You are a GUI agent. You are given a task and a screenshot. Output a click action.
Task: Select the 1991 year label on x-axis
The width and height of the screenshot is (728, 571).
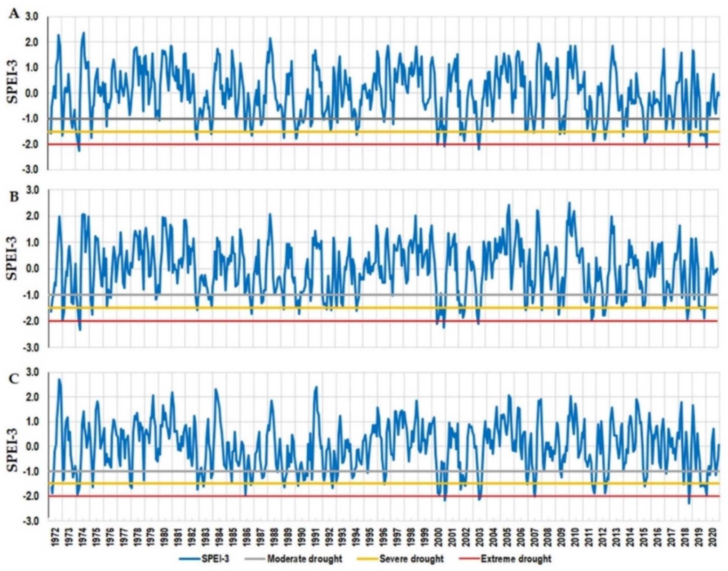point(316,537)
